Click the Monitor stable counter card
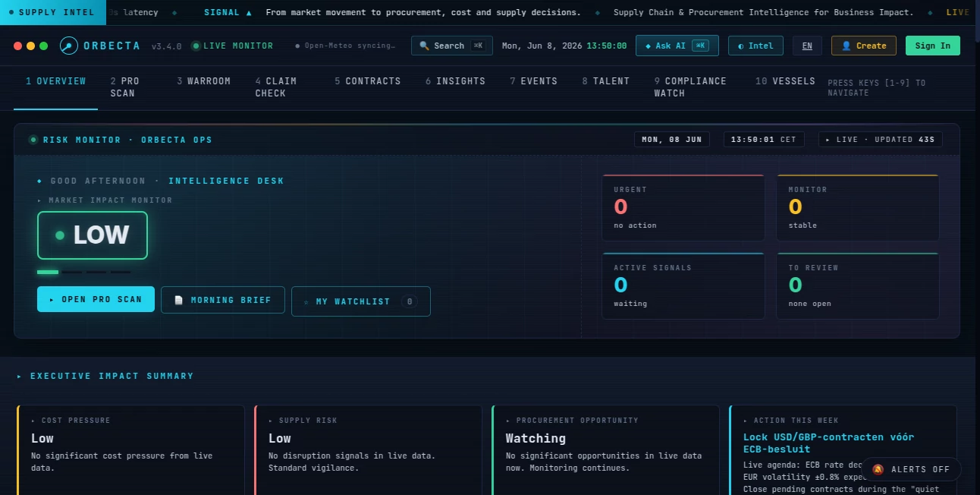This screenshot has width=980, height=495. [x=858, y=208]
